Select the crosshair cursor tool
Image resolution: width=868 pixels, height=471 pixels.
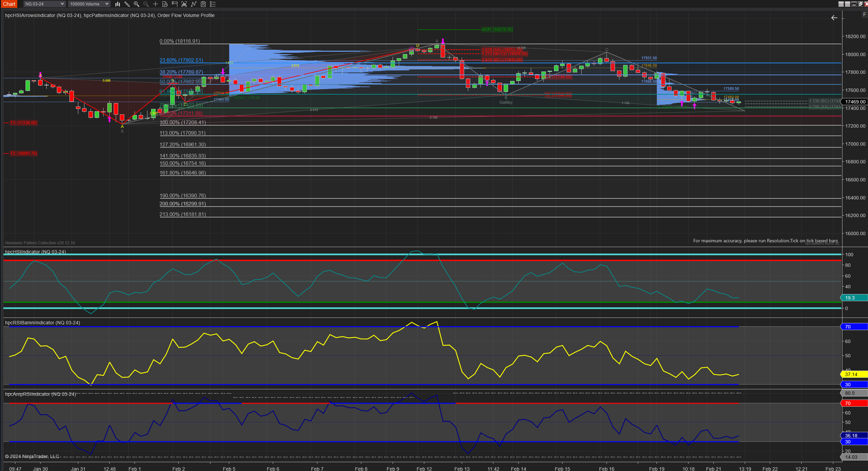coord(156,4)
